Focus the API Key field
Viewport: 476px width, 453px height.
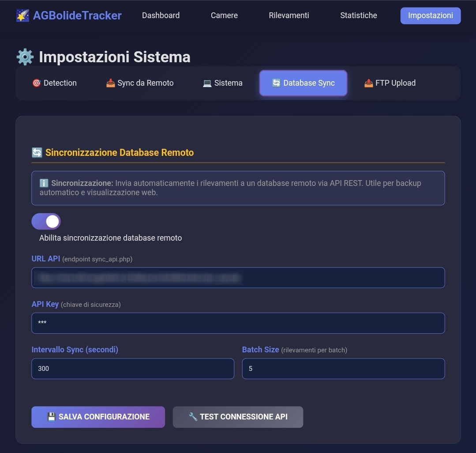point(238,323)
